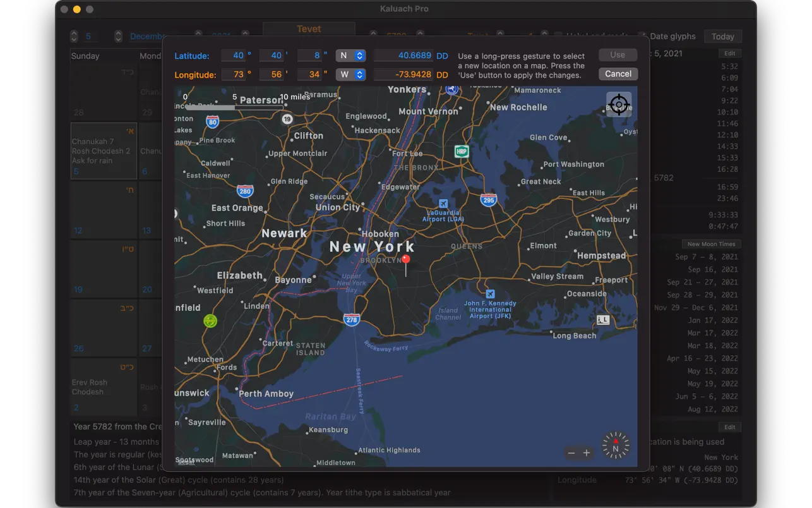Click the latitude seconds field
812x508 pixels.
click(x=309, y=56)
